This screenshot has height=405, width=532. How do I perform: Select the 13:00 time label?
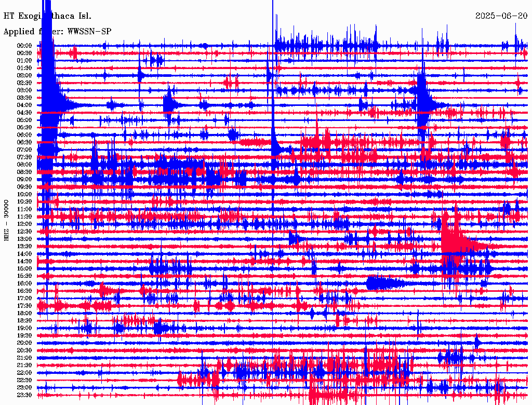point(24,239)
